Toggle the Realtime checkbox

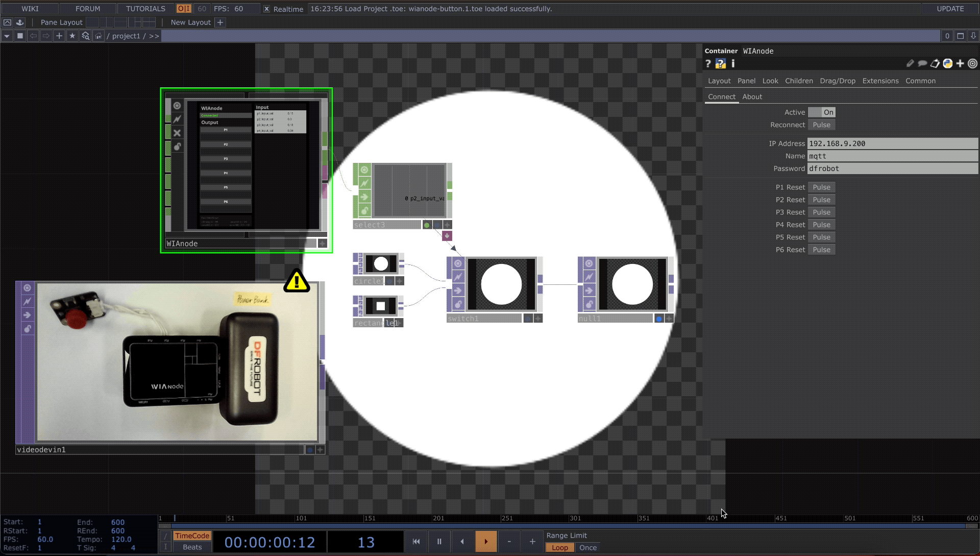coord(266,9)
